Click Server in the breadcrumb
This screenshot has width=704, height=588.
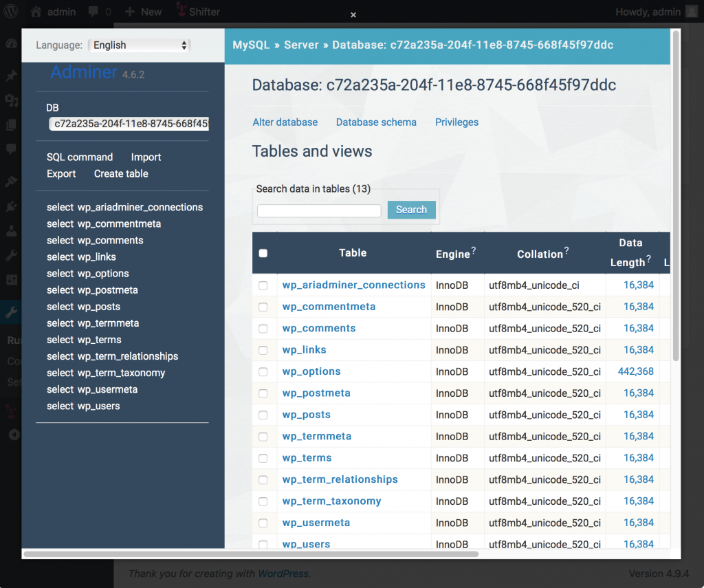tap(301, 45)
